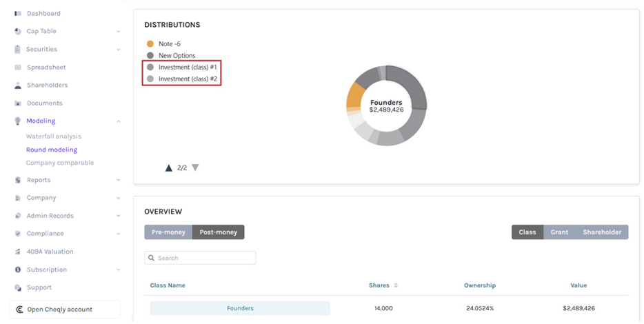Click the Dashboard icon in sidebar

[18, 14]
